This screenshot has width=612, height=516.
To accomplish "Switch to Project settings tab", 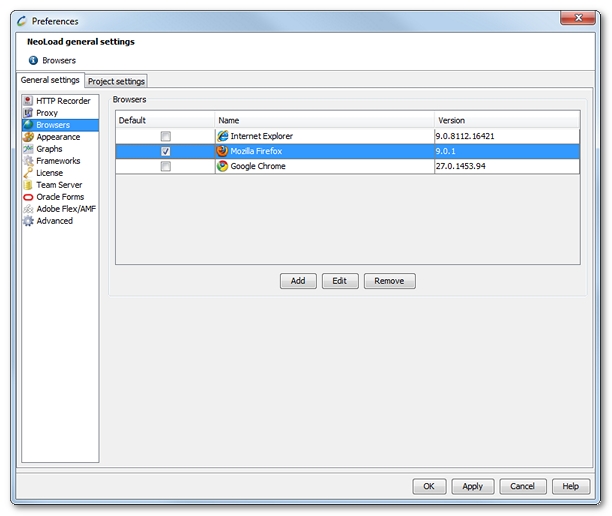I will pos(116,81).
